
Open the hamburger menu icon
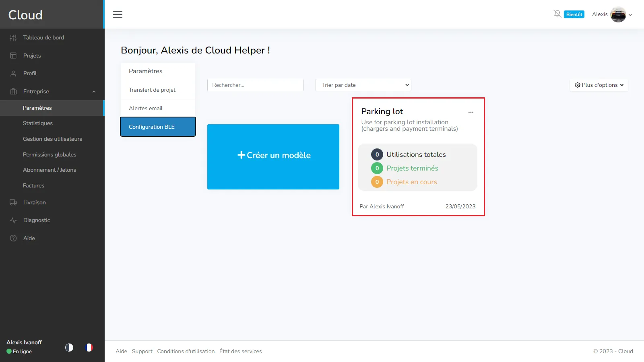(118, 14)
